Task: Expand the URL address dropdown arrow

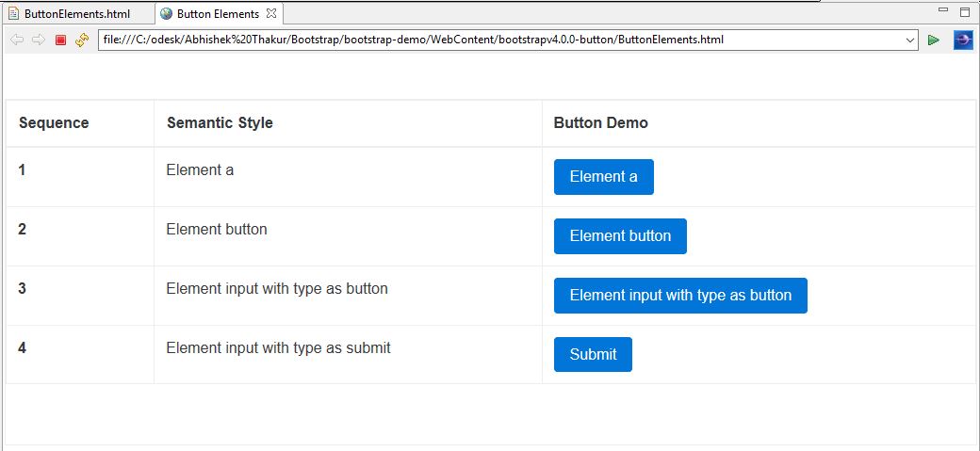Action: [x=910, y=40]
